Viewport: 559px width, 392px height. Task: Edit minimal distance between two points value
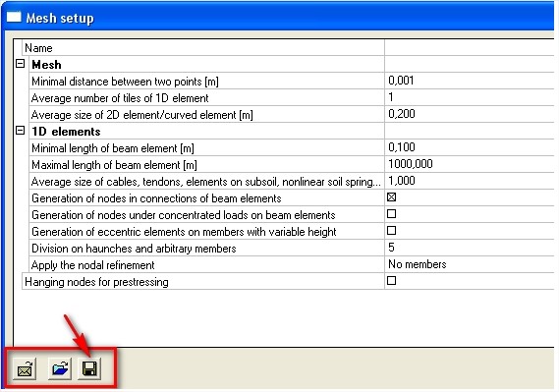pyautogui.click(x=470, y=81)
